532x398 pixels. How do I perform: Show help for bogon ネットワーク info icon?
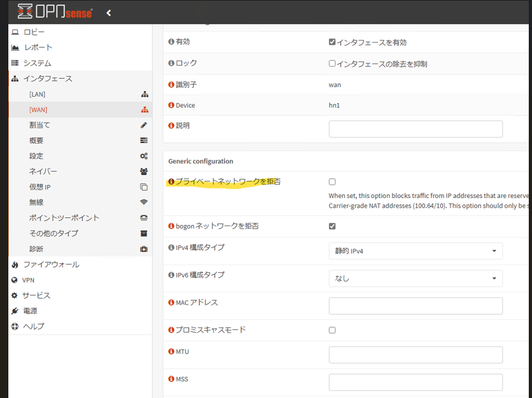(171, 226)
